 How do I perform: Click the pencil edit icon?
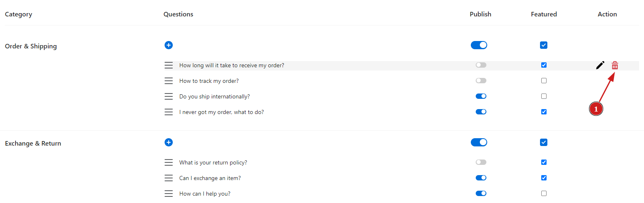tap(600, 65)
